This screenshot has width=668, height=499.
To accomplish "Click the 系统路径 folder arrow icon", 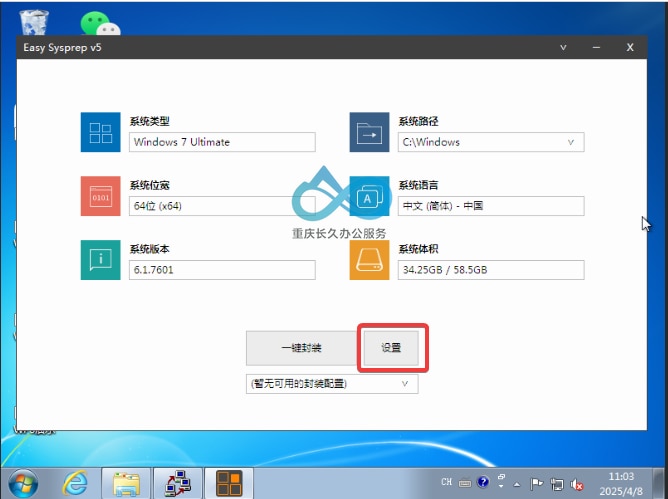I will click(369, 132).
